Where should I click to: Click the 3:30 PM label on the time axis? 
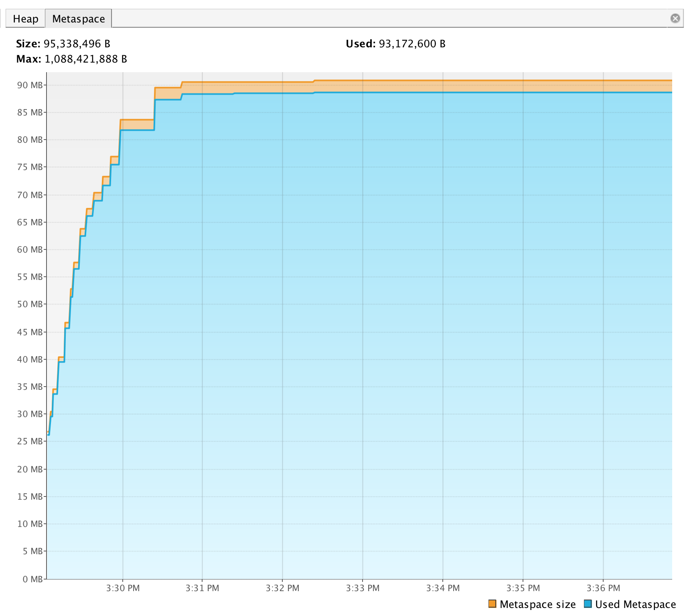click(123, 588)
